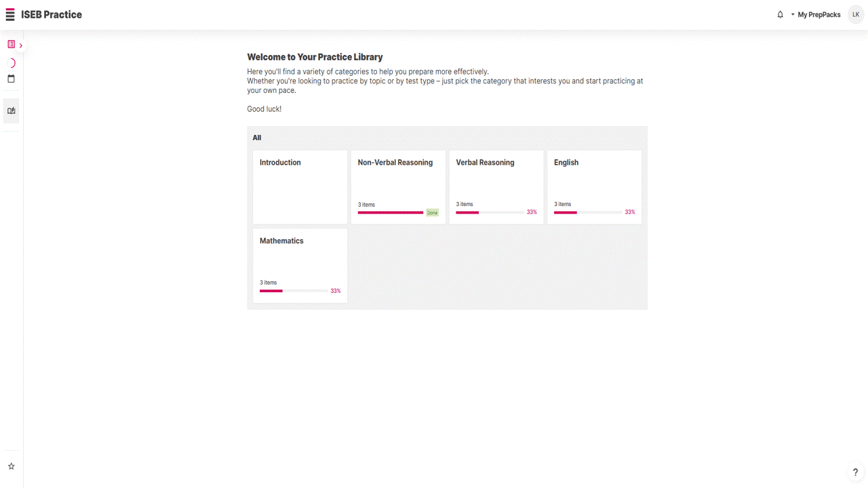Open the My PrepPacks dropdown
The image size is (868, 488).
(816, 15)
